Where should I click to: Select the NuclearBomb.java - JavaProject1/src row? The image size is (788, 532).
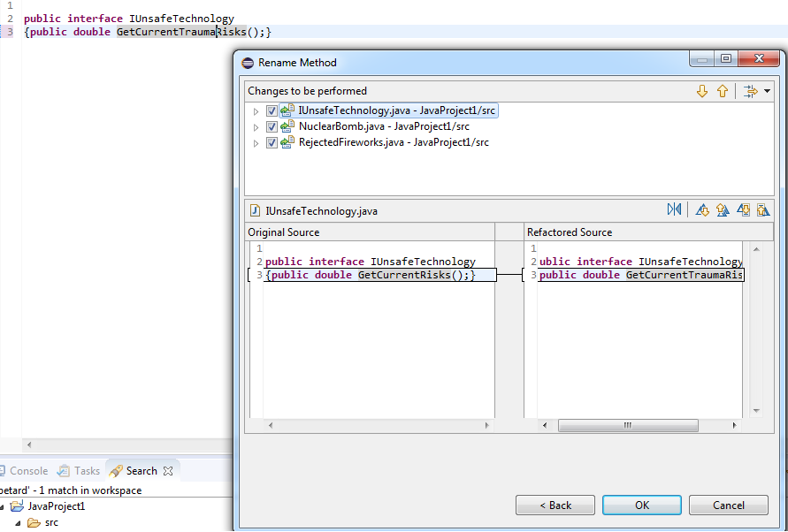[x=384, y=126]
